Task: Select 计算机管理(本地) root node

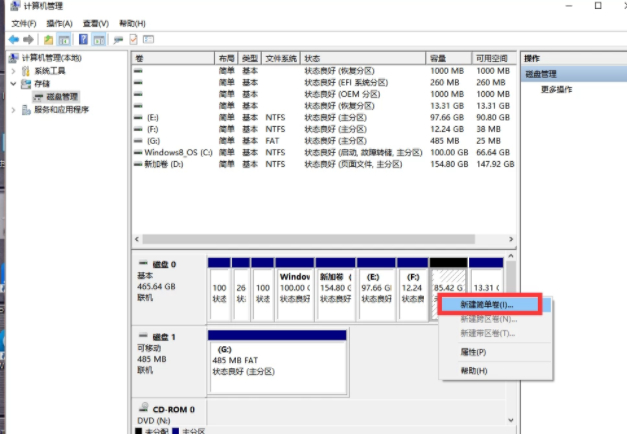Action: point(51,58)
